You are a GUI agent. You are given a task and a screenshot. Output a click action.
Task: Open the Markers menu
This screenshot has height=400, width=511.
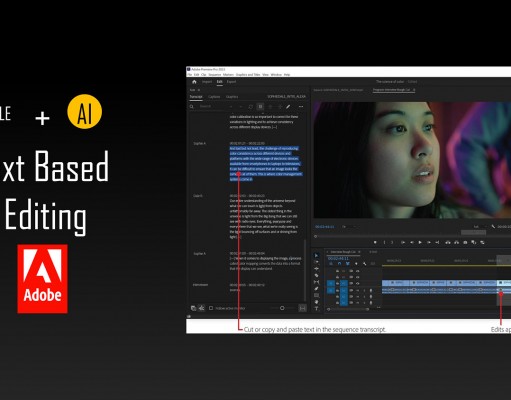pyautogui.click(x=229, y=75)
